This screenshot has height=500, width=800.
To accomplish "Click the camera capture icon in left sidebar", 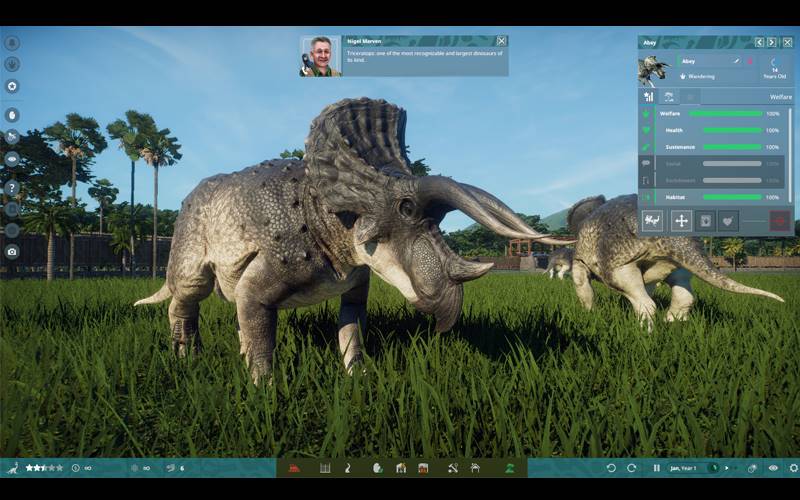I will (12, 252).
